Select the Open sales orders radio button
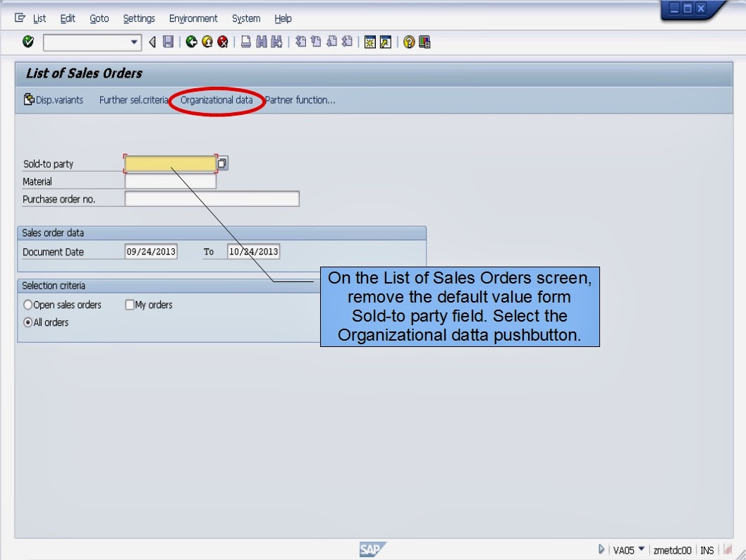 (27, 305)
